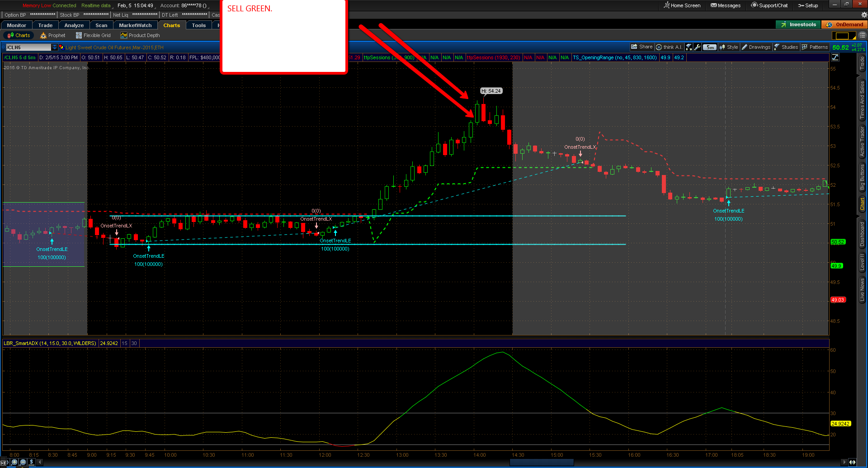Select the Product Depth sub-tab
The width and height of the screenshot is (868, 468).
click(x=140, y=35)
